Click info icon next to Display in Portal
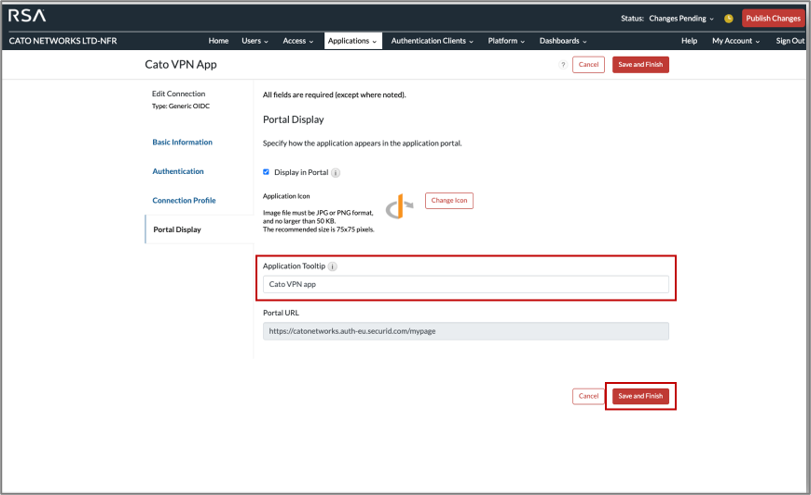 336,173
